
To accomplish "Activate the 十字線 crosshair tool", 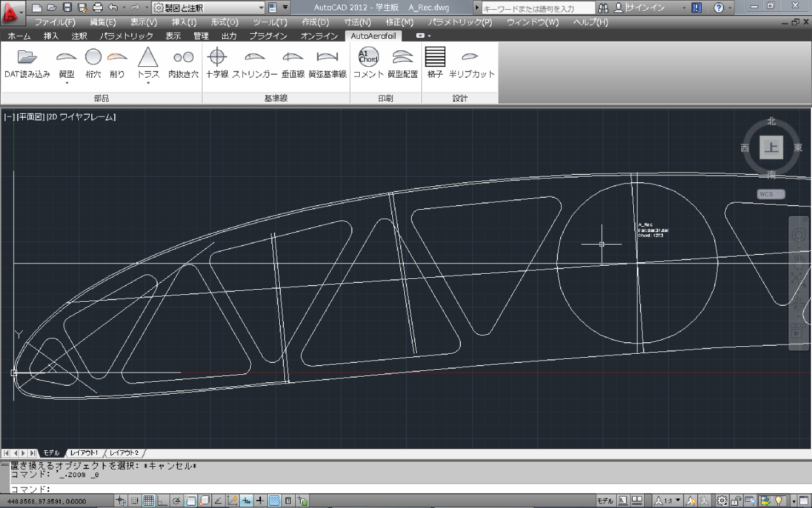I will click(x=217, y=57).
